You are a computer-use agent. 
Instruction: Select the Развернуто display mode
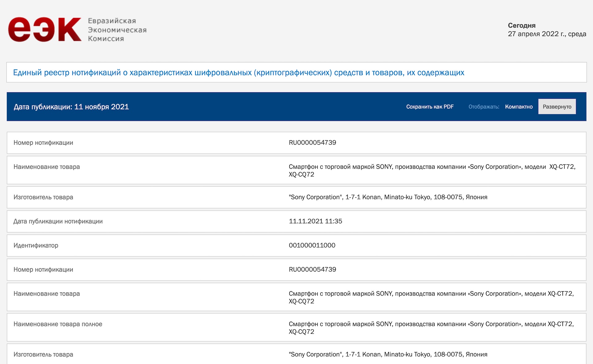click(x=557, y=107)
